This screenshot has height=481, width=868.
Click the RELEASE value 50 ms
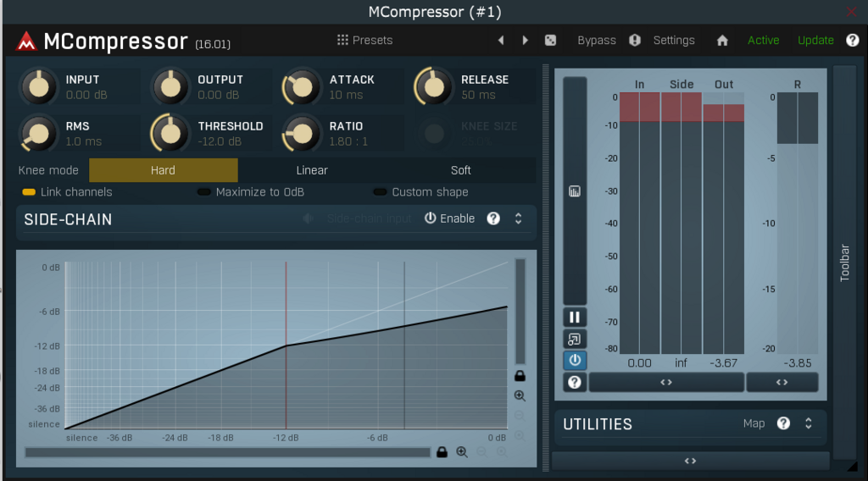pyautogui.click(x=478, y=95)
